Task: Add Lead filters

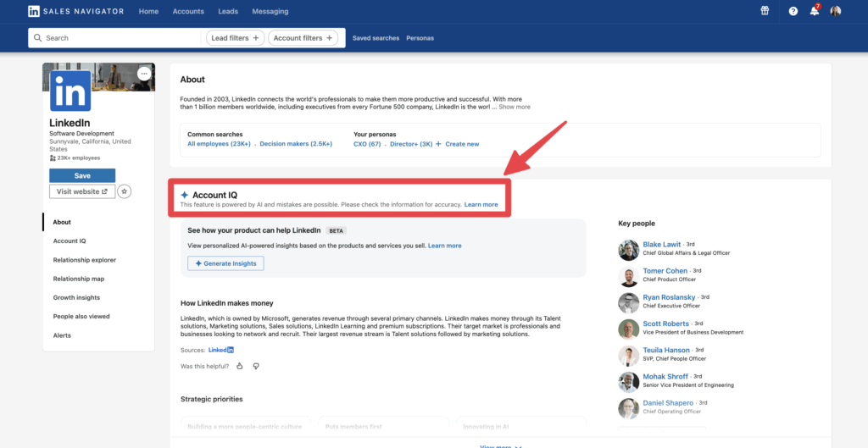Action: point(236,38)
